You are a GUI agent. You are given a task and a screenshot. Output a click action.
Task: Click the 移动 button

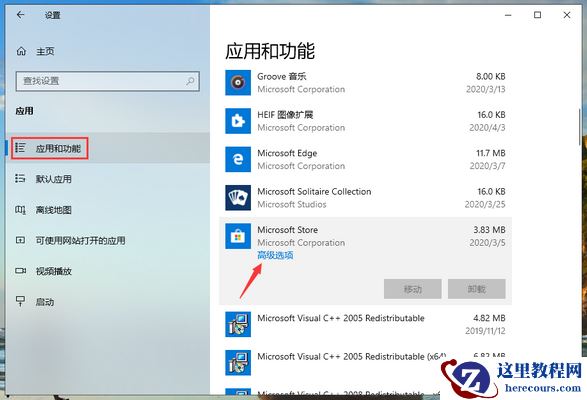pos(413,289)
